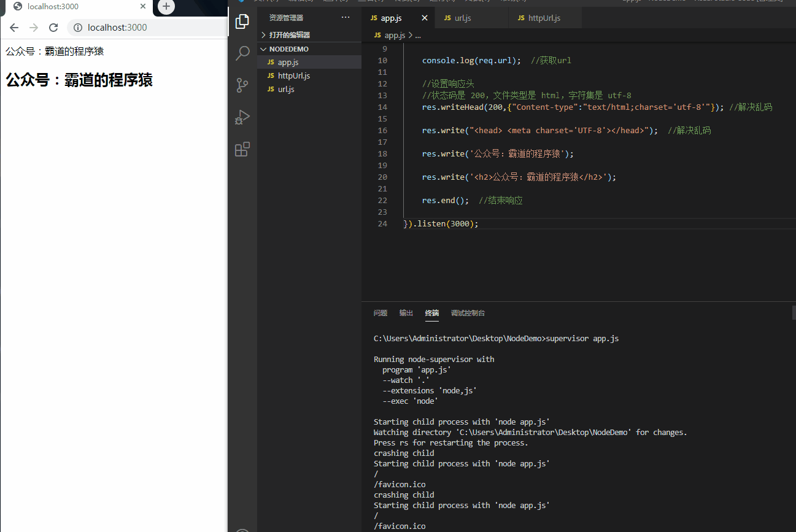
Task: Click line number 14 in the gutter
Action: point(382,107)
